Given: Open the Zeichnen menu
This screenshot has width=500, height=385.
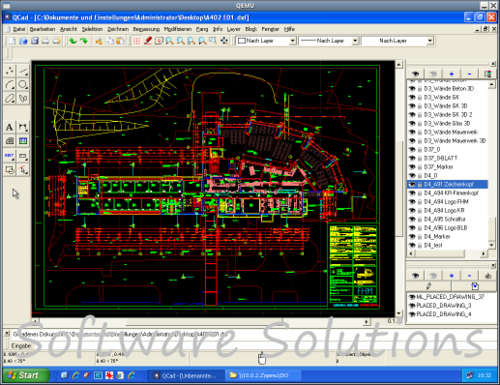Looking at the screenshot, I should click(118, 29).
